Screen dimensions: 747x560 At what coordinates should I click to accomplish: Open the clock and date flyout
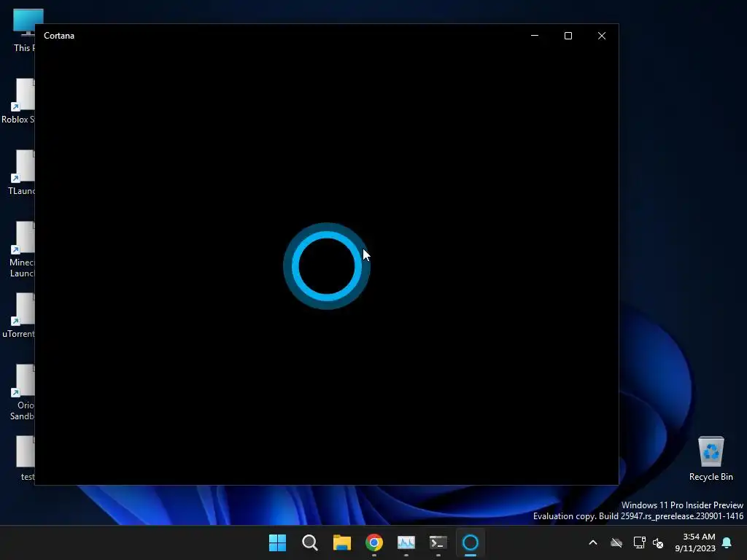[x=695, y=542]
